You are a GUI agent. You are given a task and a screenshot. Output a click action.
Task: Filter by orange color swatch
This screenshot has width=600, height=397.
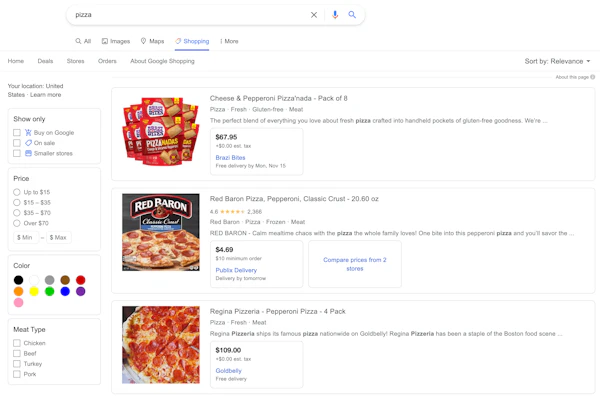click(x=18, y=291)
